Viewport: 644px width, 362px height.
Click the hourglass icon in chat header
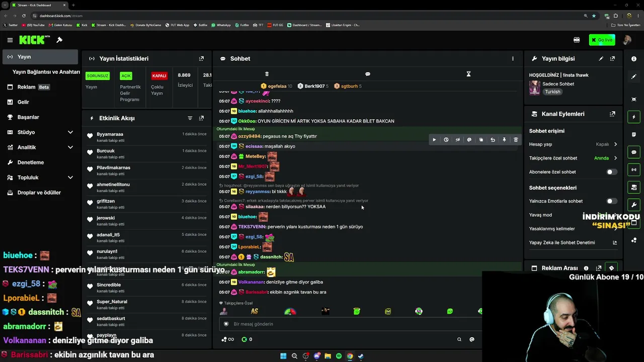pyautogui.click(x=468, y=74)
